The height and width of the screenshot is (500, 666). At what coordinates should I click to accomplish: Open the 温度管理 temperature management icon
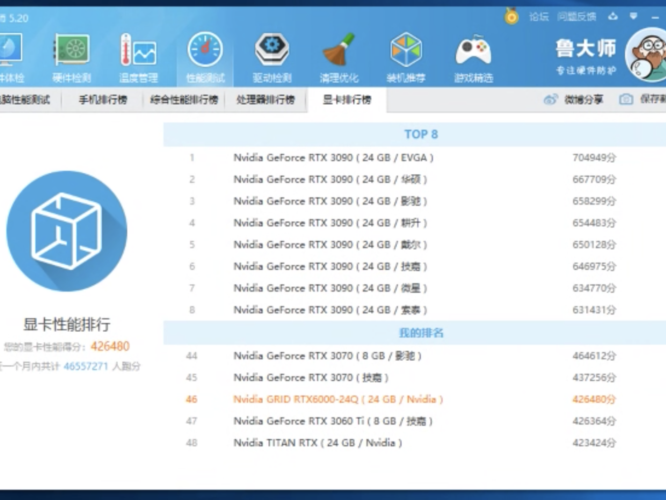click(x=138, y=57)
